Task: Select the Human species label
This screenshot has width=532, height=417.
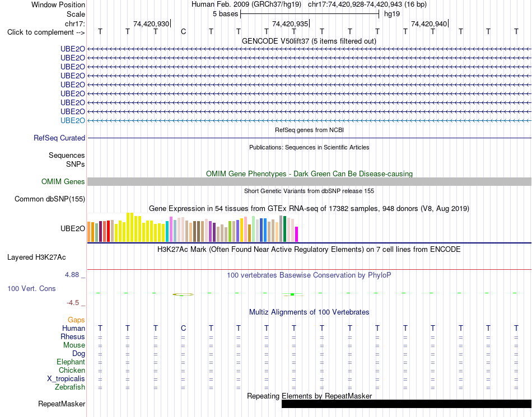Action: pos(73,328)
